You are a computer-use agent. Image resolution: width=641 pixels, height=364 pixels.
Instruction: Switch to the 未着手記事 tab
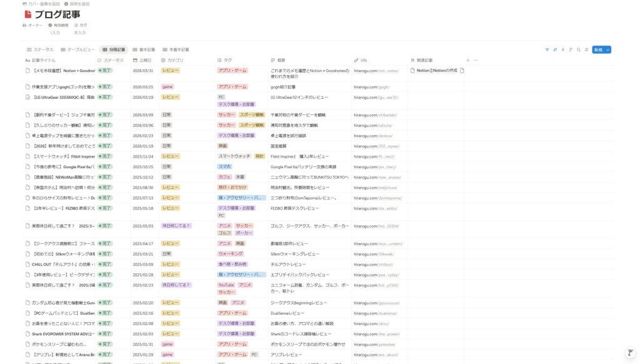click(x=176, y=49)
